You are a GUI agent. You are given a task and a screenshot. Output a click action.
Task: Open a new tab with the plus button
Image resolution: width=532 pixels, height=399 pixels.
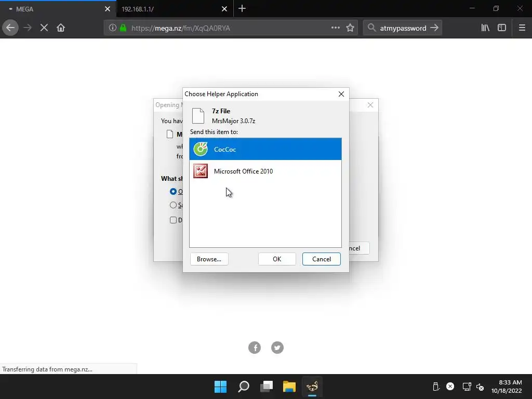coord(242,9)
